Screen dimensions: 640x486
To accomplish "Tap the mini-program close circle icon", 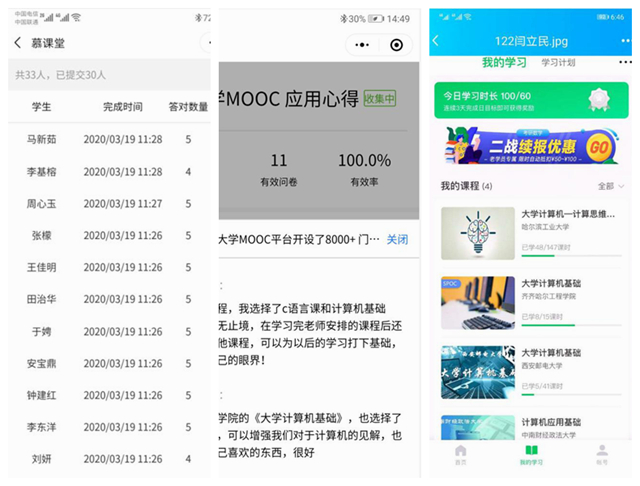I will (396, 45).
